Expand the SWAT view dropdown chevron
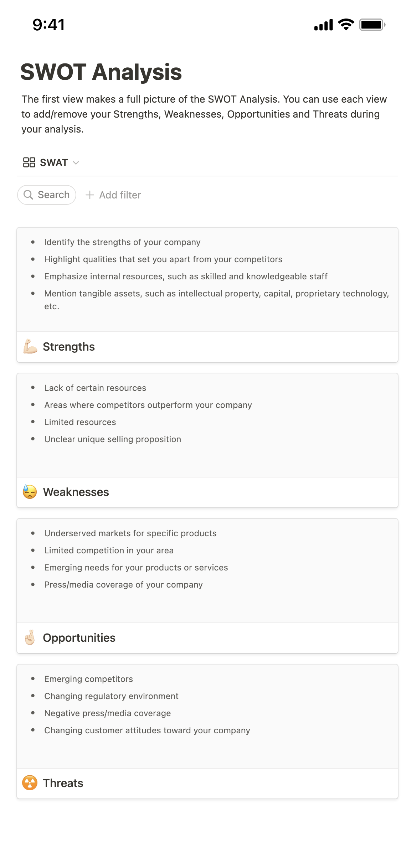This screenshot has height=868, width=401. click(x=76, y=163)
